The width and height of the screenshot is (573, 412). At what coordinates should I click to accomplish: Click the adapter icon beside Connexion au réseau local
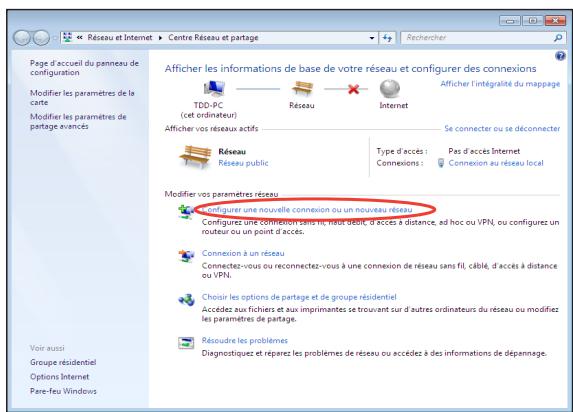pos(441,163)
